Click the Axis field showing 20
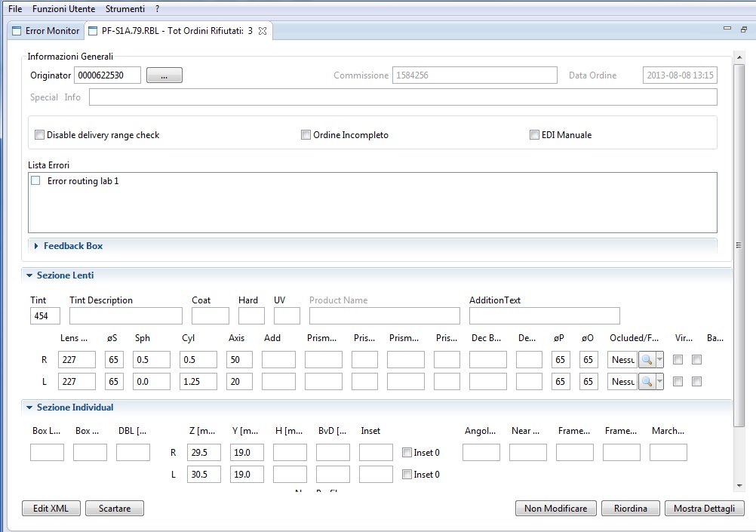The height and width of the screenshot is (532, 756). [240, 382]
